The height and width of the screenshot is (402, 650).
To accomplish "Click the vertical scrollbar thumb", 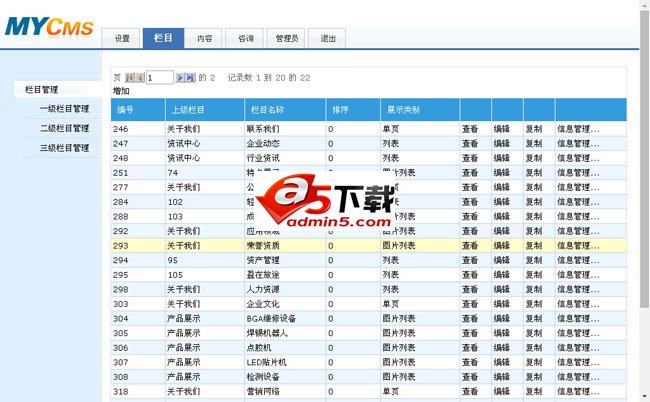I will [x=644, y=160].
